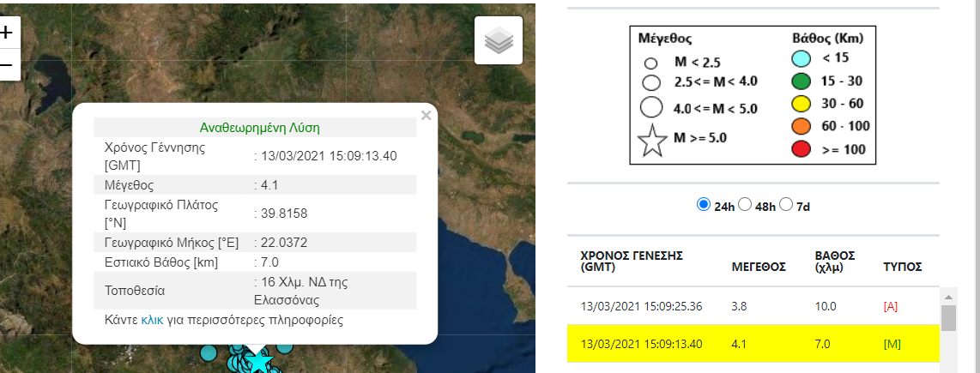Image resolution: width=980 pixels, height=373 pixels.
Task: Zoom out on the map
Action: [x=7, y=64]
